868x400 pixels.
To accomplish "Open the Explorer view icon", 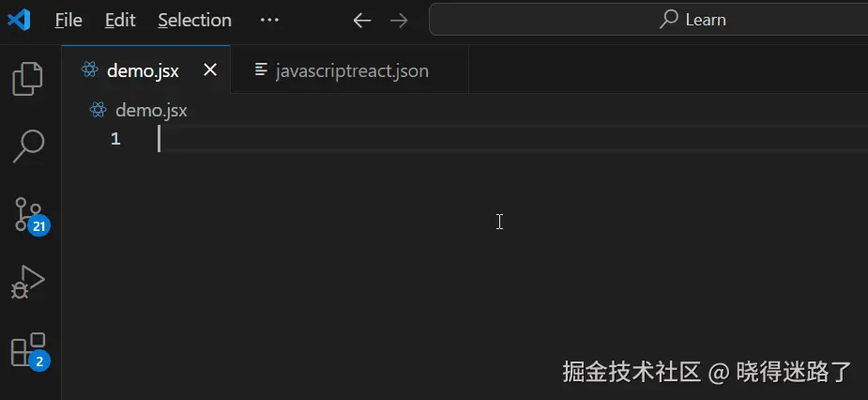I will (x=27, y=79).
